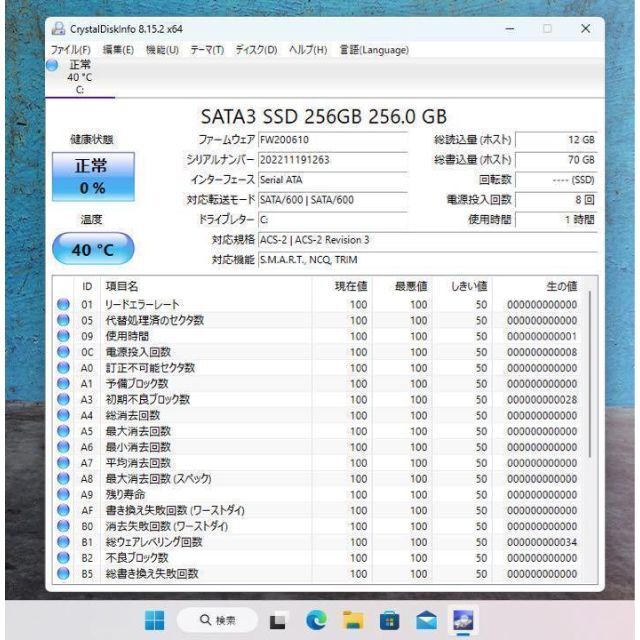Open Task View from the taskbar
Screen dimensions: 640x640
(x=279, y=620)
